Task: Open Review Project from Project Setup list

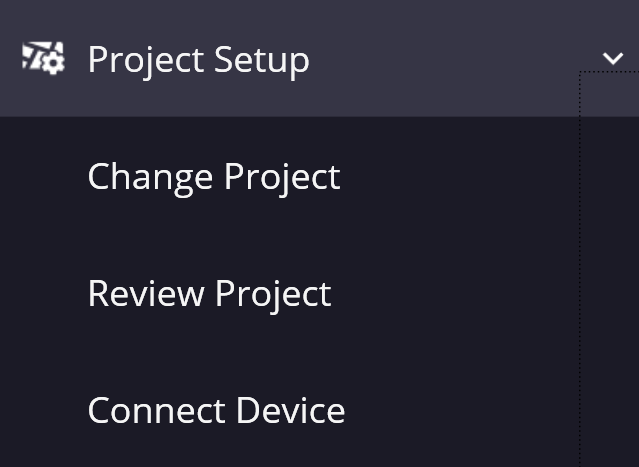Action: [209, 294]
